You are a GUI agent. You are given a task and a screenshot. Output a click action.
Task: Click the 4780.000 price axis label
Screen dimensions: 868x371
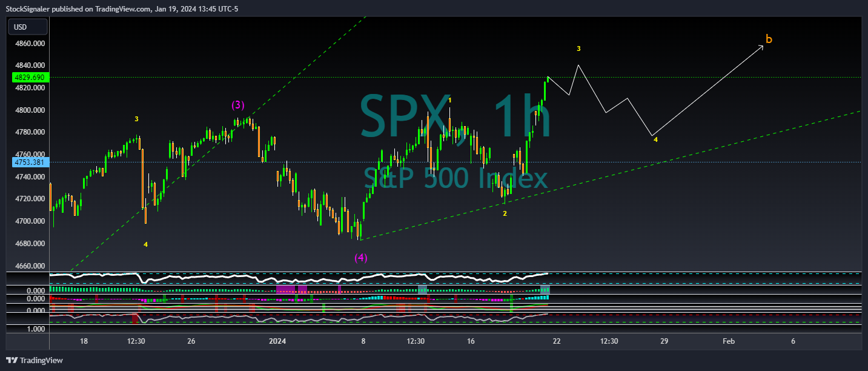[x=30, y=132]
